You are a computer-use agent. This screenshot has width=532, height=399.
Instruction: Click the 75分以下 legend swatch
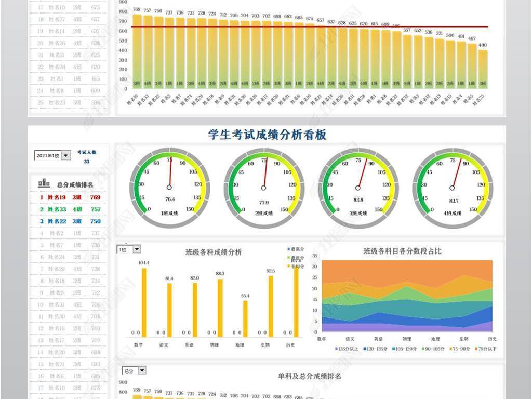pos(476,349)
